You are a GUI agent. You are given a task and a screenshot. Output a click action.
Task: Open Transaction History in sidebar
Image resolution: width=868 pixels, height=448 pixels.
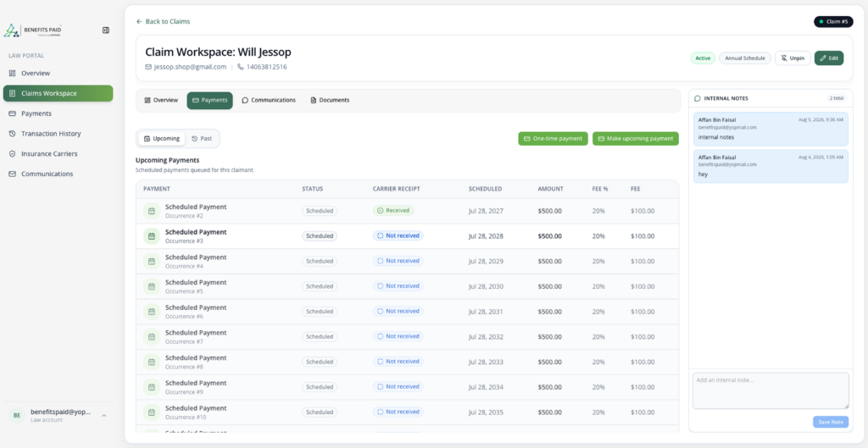click(51, 134)
